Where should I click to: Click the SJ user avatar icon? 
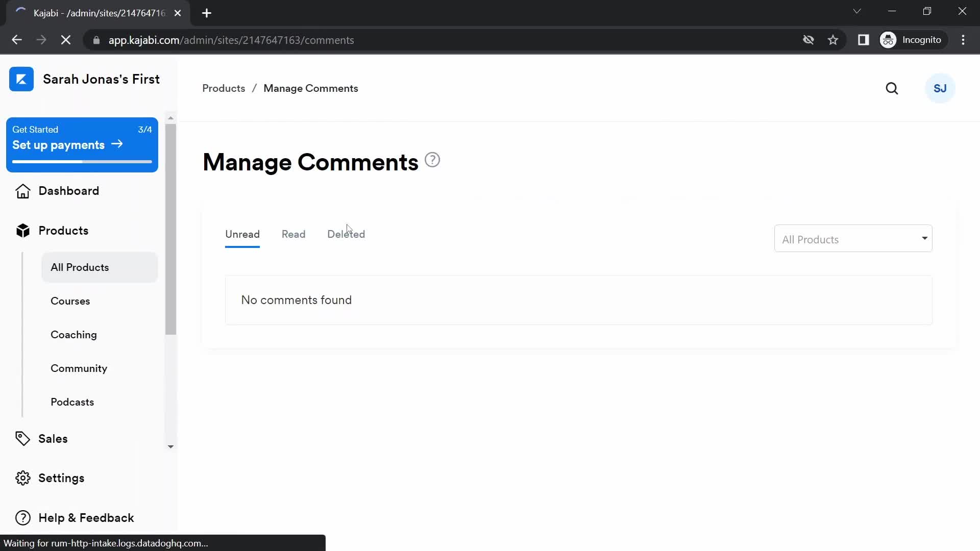940,88
